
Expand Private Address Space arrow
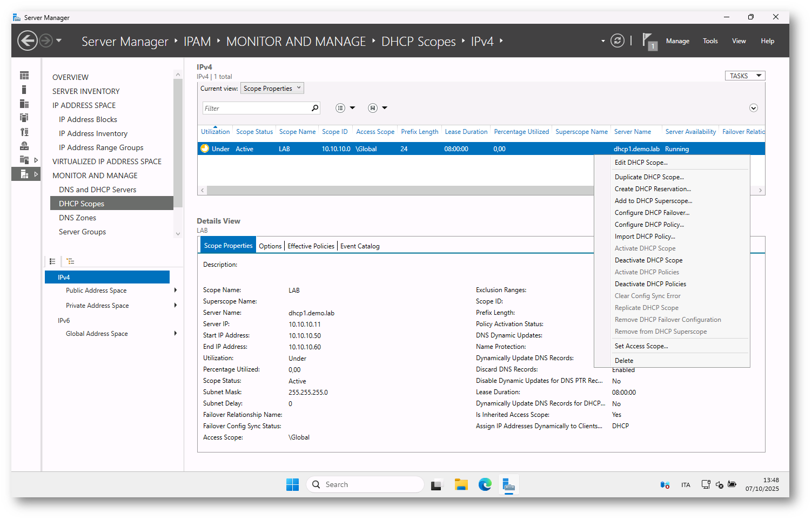176,306
